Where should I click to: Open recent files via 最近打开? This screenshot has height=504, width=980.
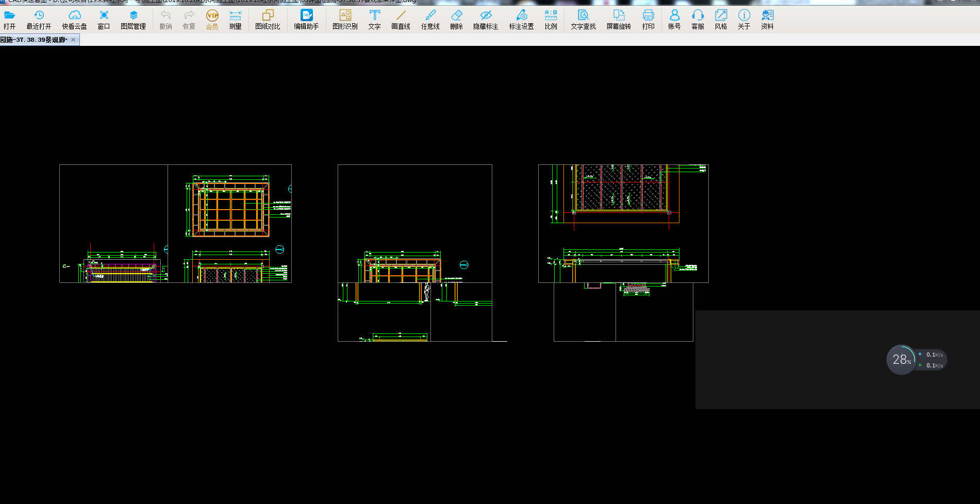(x=39, y=20)
